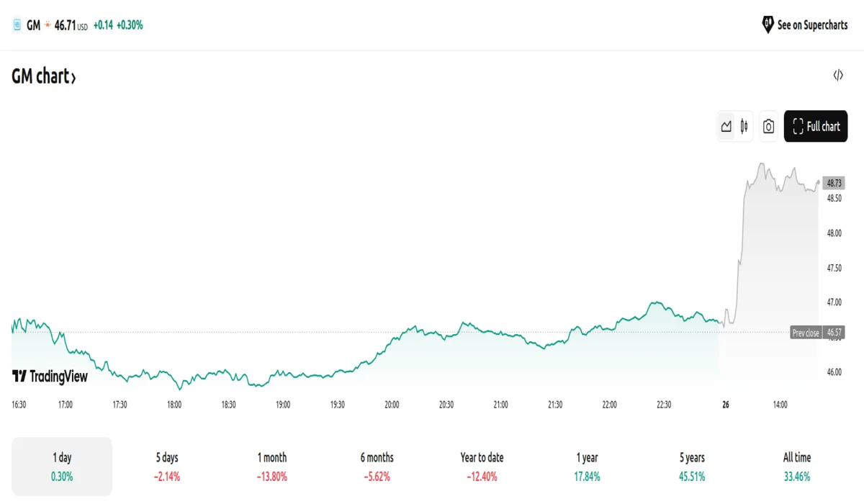Open the Full chart view
The height and width of the screenshot is (504, 864).
[816, 127]
